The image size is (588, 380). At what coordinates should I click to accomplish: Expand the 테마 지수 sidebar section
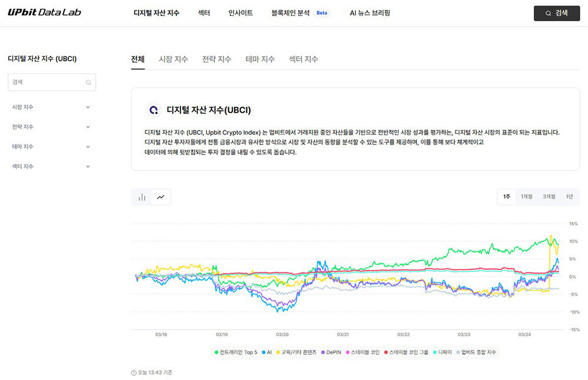[51, 146]
